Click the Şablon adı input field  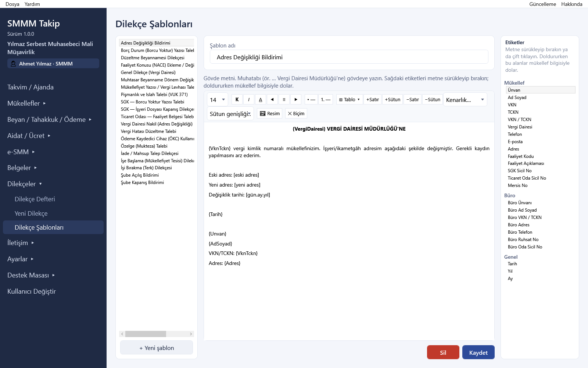(349, 57)
